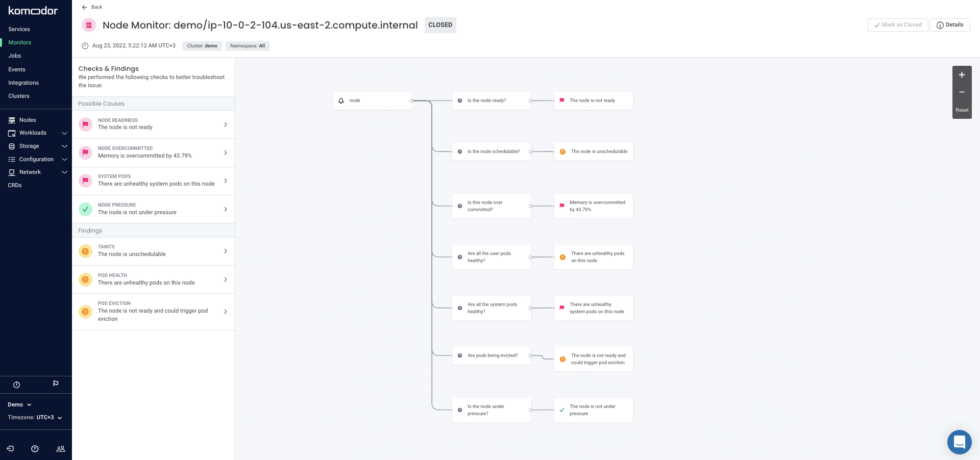Open the Details button
Image resolution: width=980 pixels, height=460 pixels.
950,25
